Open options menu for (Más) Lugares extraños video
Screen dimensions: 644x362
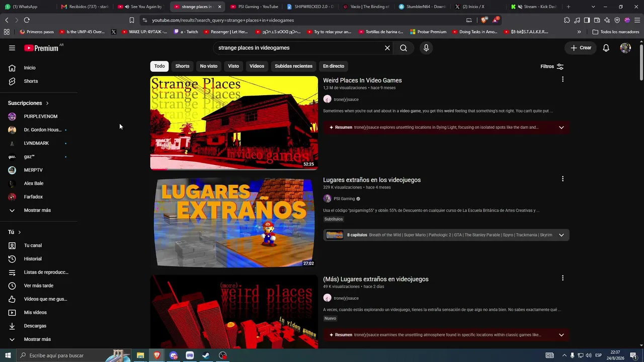click(x=562, y=278)
